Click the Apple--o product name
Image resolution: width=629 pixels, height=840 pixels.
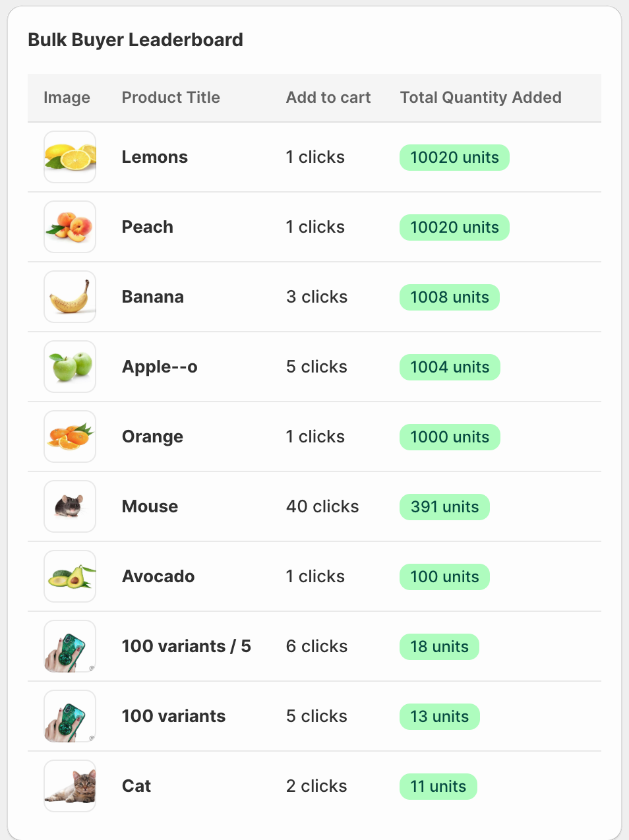pyautogui.click(x=160, y=367)
